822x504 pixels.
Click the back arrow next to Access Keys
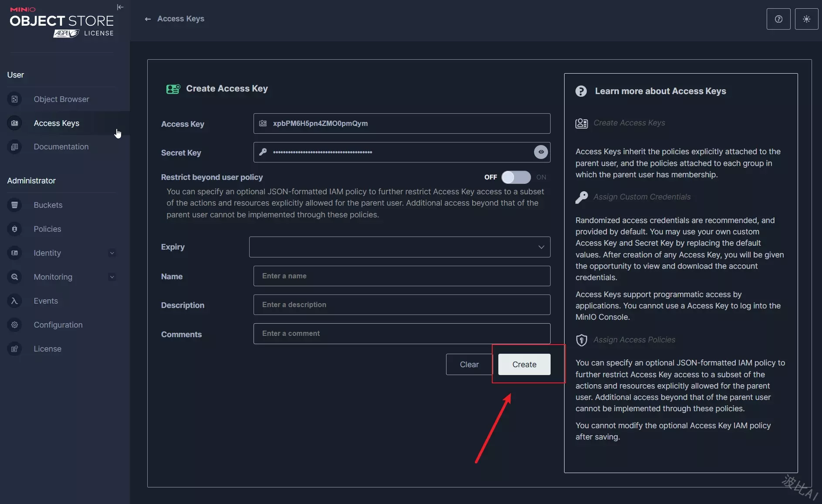[x=148, y=19]
